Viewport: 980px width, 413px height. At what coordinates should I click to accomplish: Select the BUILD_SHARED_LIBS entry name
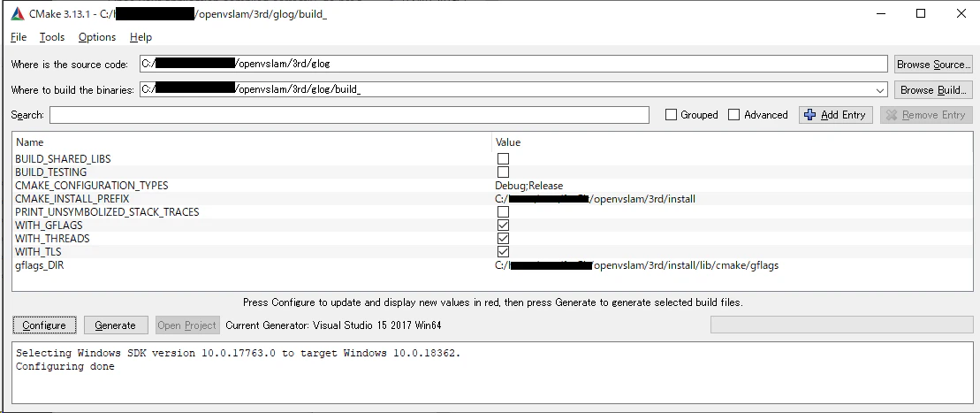click(63, 159)
